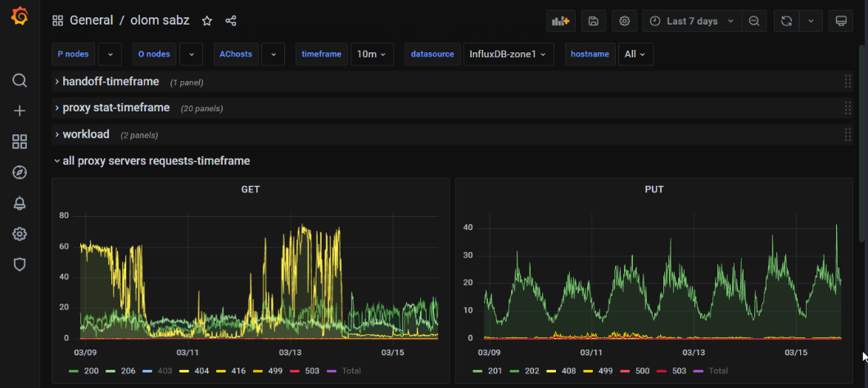Expand the workload row
The height and width of the screenshot is (388, 868).
point(86,134)
